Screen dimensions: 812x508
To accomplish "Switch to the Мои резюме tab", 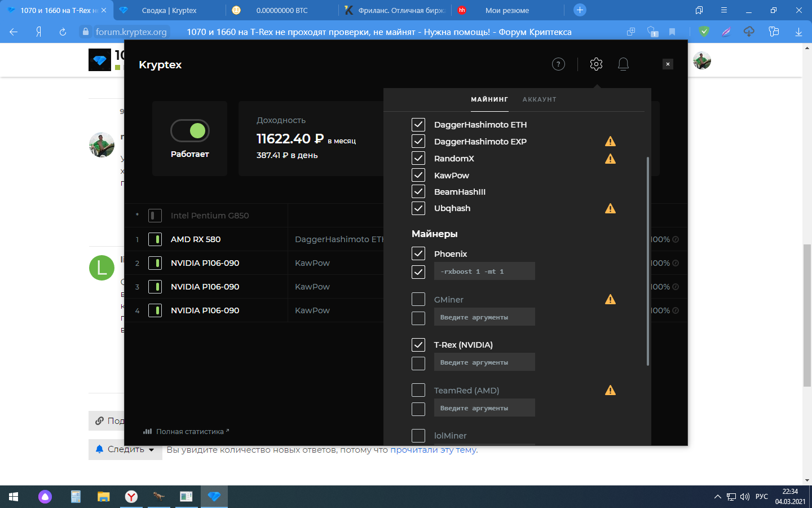I will pos(507,10).
